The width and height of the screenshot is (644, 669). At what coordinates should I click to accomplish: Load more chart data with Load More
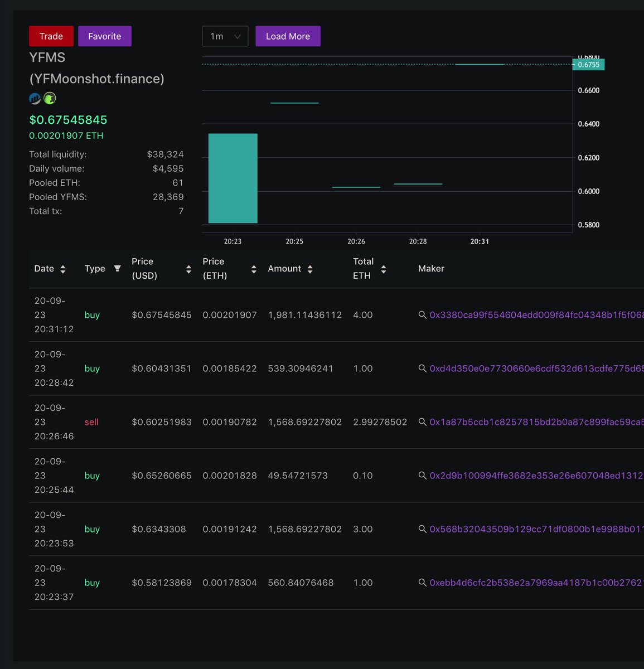click(x=288, y=36)
